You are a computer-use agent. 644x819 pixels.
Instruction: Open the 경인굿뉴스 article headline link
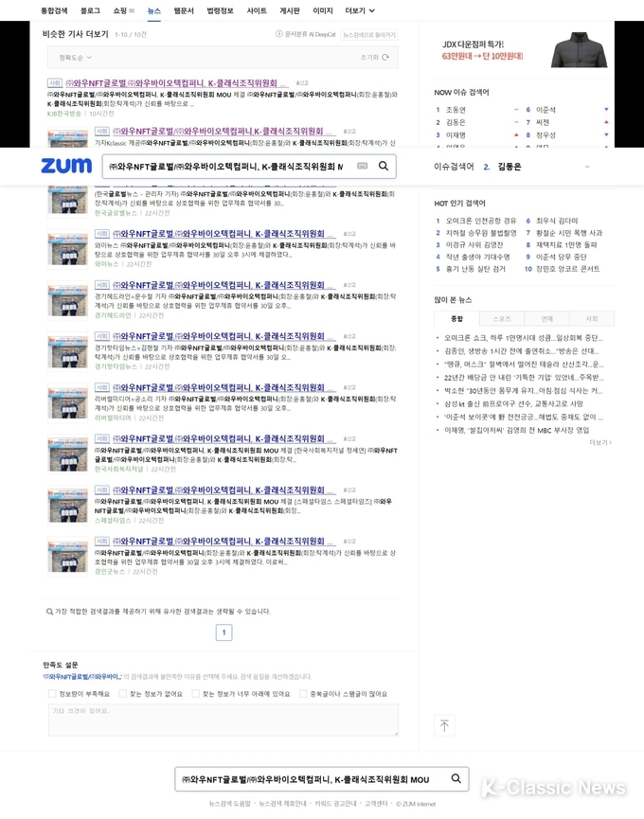223,541
